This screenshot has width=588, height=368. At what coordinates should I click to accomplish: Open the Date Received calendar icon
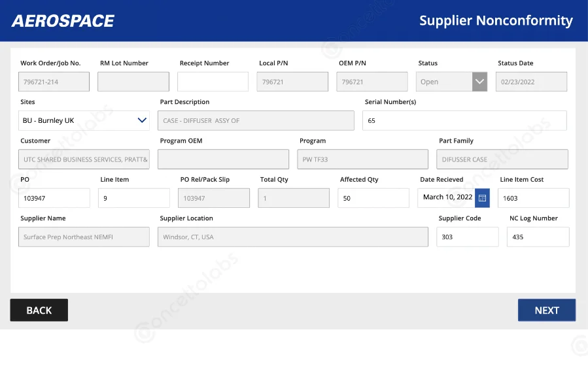point(482,198)
